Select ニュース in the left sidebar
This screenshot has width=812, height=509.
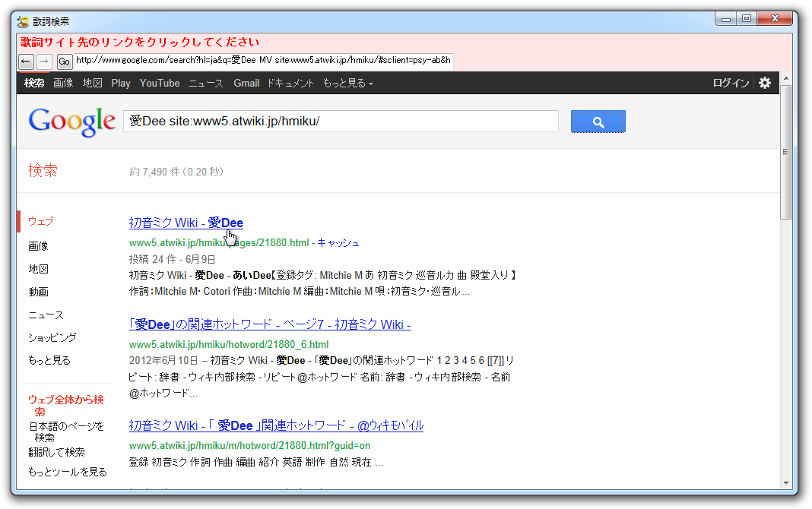point(46,315)
